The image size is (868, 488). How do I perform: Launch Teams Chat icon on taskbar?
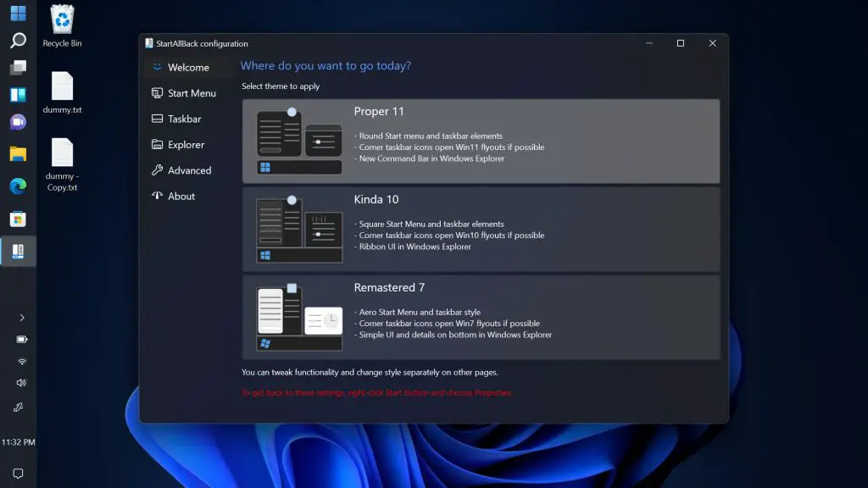(x=18, y=122)
